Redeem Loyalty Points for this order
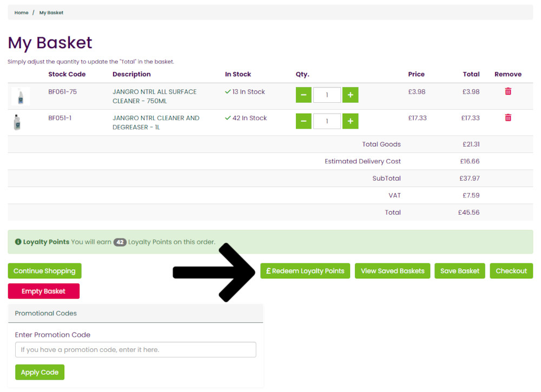 coord(305,271)
